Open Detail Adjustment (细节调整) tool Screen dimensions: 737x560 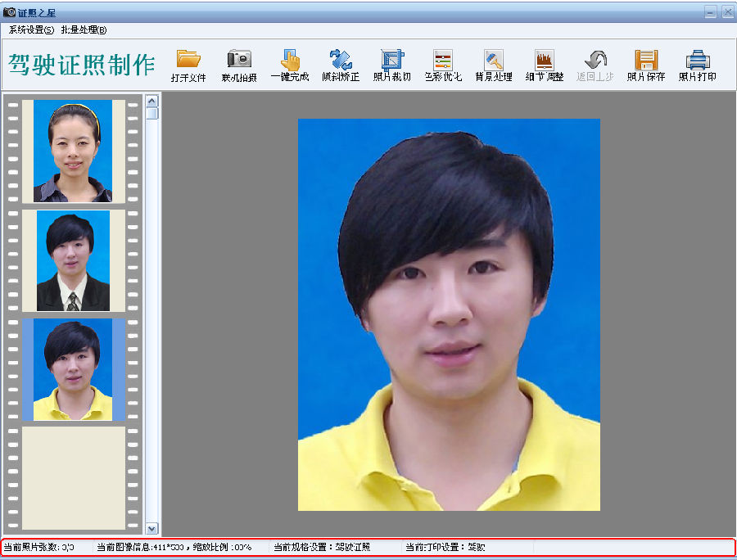(545, 60)
